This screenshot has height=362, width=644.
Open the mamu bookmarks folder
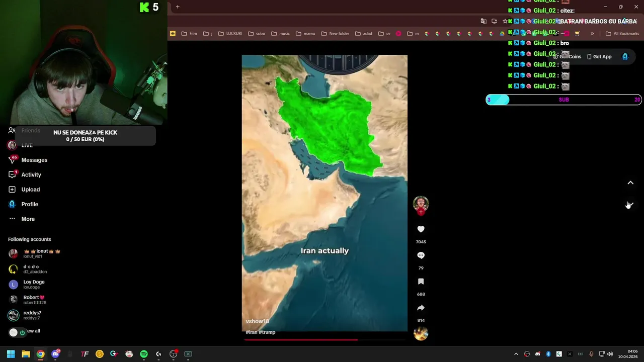click(305, 34)
